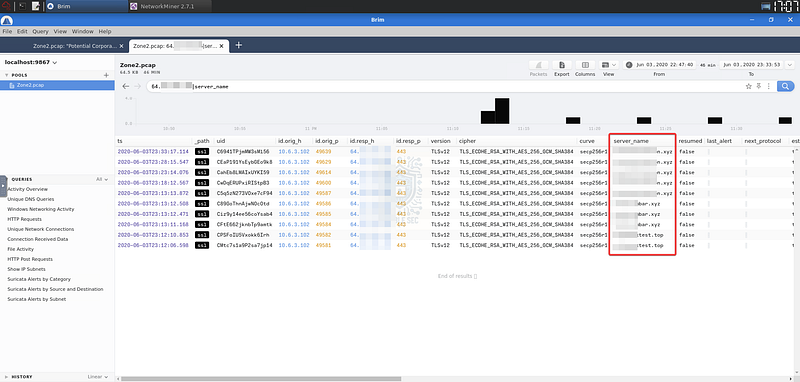
Task: Open the Query menu
Action: (x=40, y=31)
